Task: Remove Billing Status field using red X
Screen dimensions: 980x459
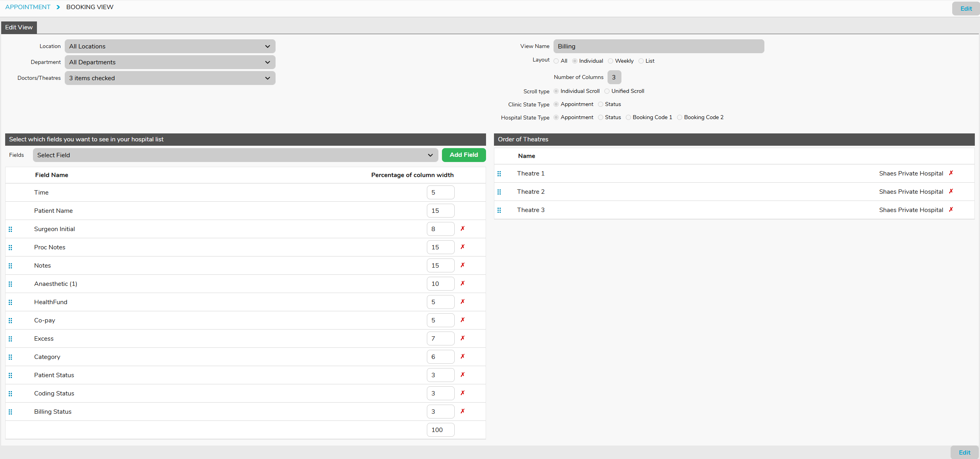Action: 462,411
